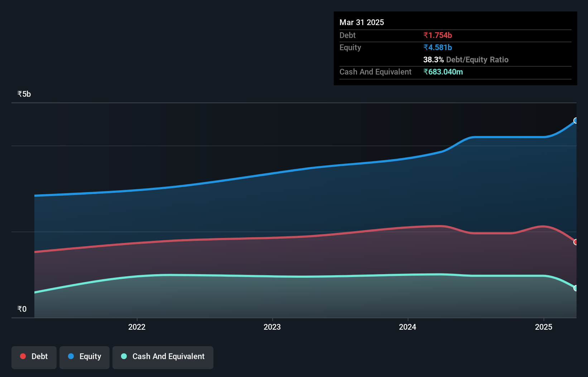Click the ₹4.581b Equity value link
Viewport: 588px width, 377px height.
tap(438, 47)
